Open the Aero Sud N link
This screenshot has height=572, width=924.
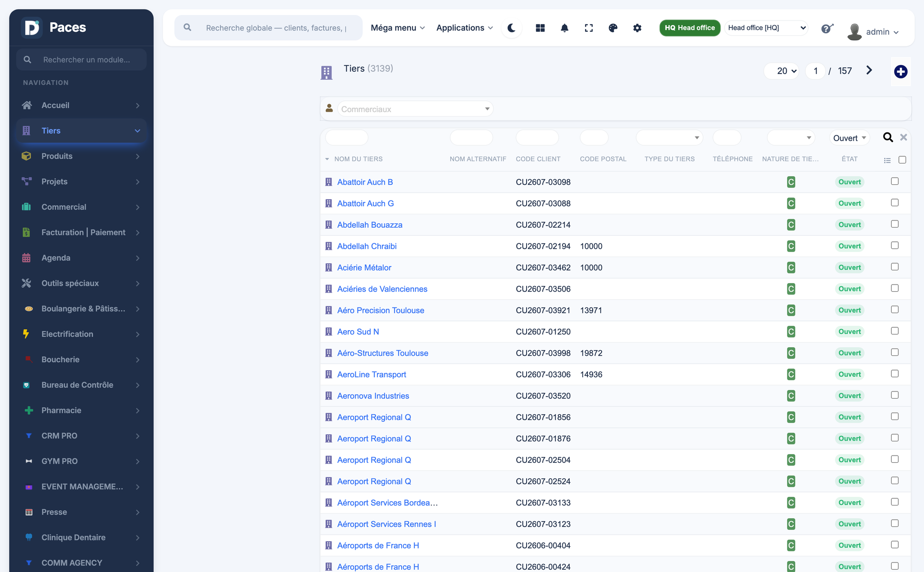[x=358, y=332]
